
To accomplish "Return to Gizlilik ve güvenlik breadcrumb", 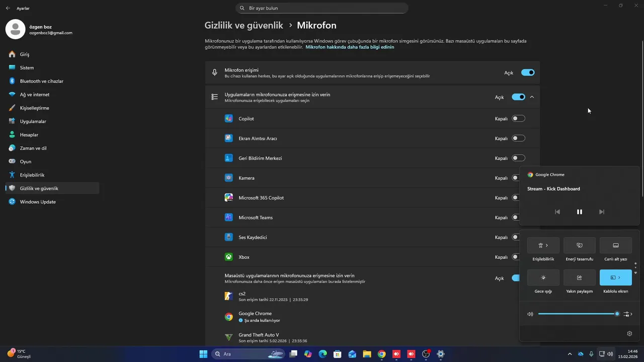I will coord(244,25).
